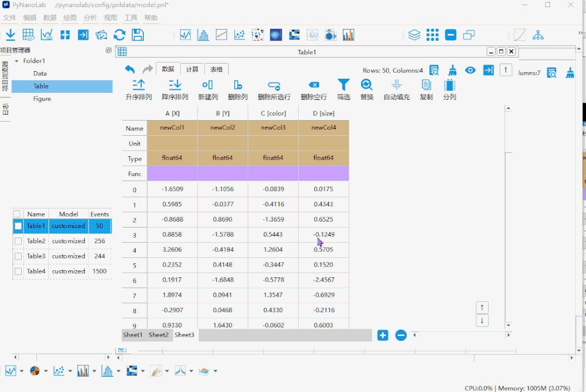Click the line plot icon in top toolbar

(185, 35)
